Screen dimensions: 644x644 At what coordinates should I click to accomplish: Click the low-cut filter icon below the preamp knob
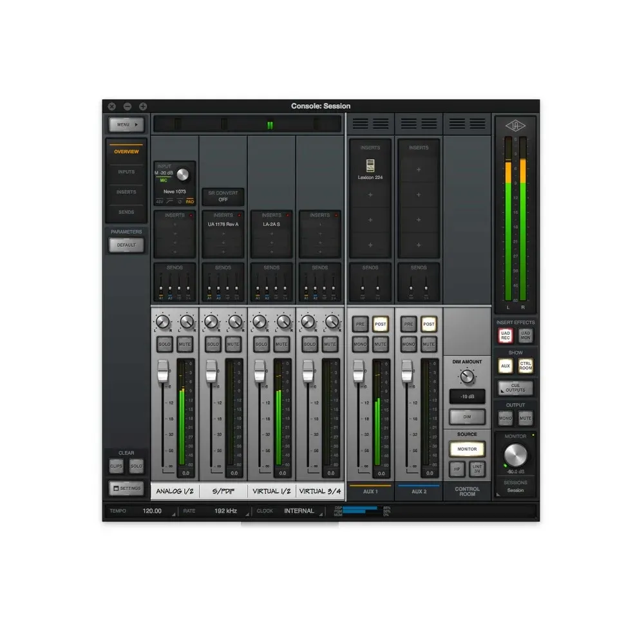(169, 202)
